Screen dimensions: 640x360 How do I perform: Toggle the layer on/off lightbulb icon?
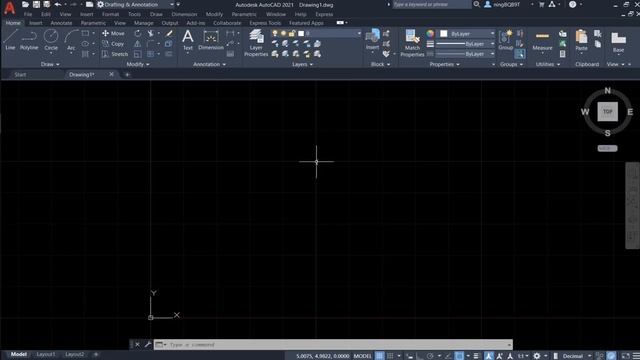(x=275, y=33)
